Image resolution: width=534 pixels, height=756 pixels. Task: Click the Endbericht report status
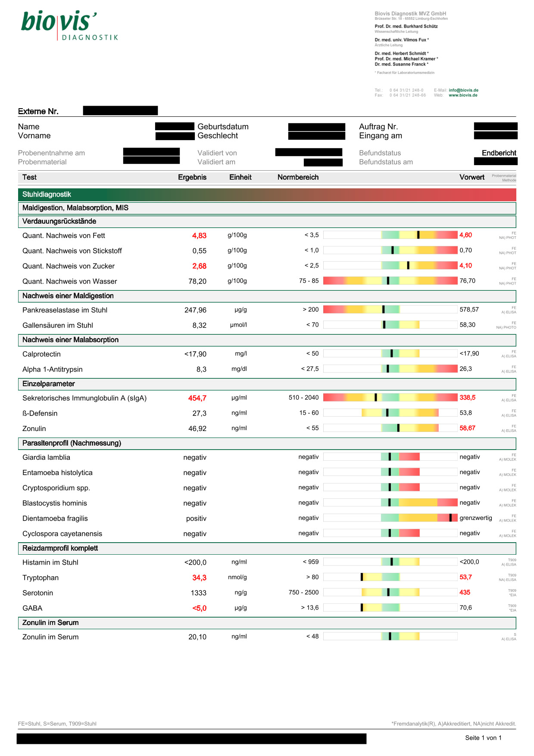(499, 153)
